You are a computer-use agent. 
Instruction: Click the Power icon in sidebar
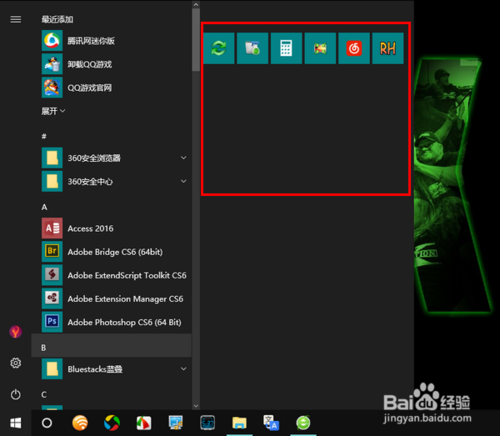tap(16, 395)
